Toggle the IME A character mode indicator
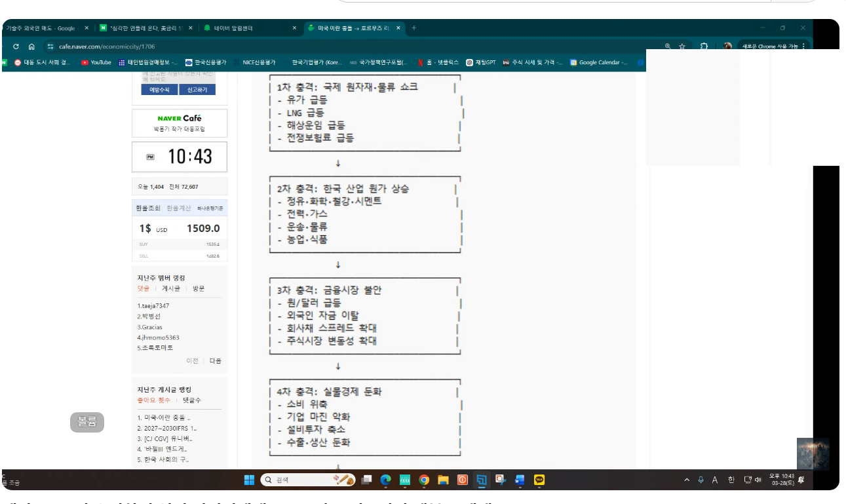The image size is (846, 504). pos(715,480)
